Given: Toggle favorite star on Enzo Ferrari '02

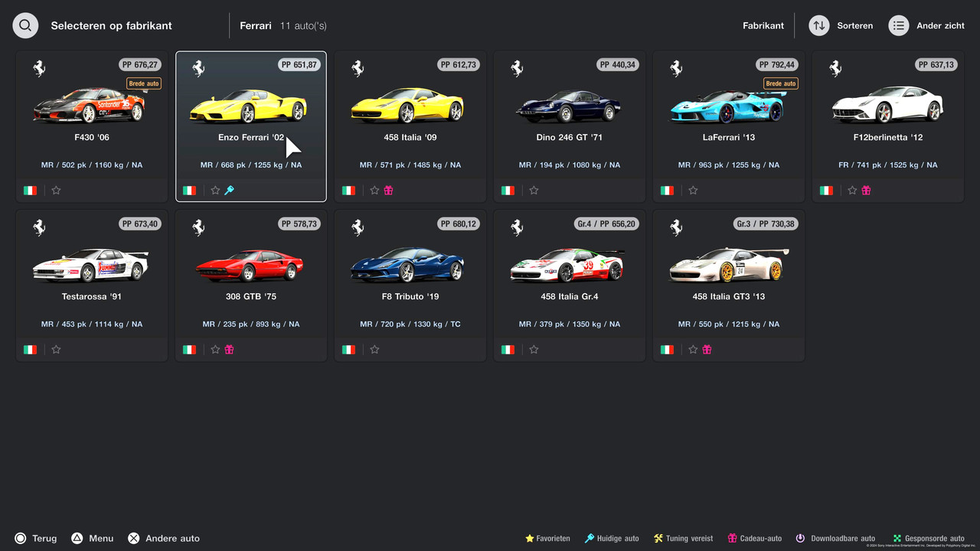Looking at the screenshot, I should coord(215,191).
